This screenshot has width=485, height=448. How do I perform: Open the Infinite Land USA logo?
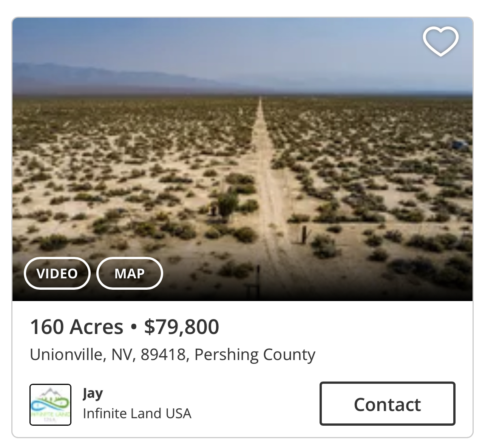click(x=51, y=405)
